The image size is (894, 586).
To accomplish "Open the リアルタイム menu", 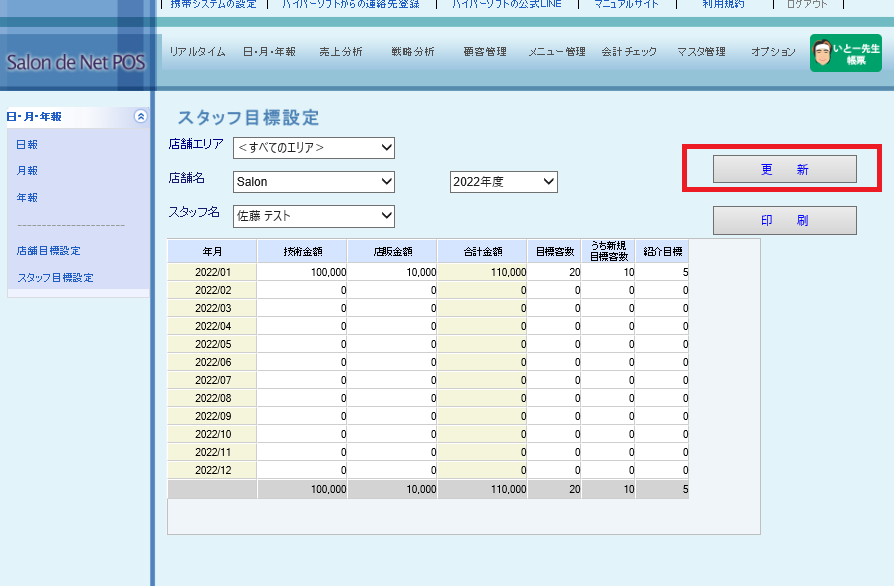I will [197, 52].
